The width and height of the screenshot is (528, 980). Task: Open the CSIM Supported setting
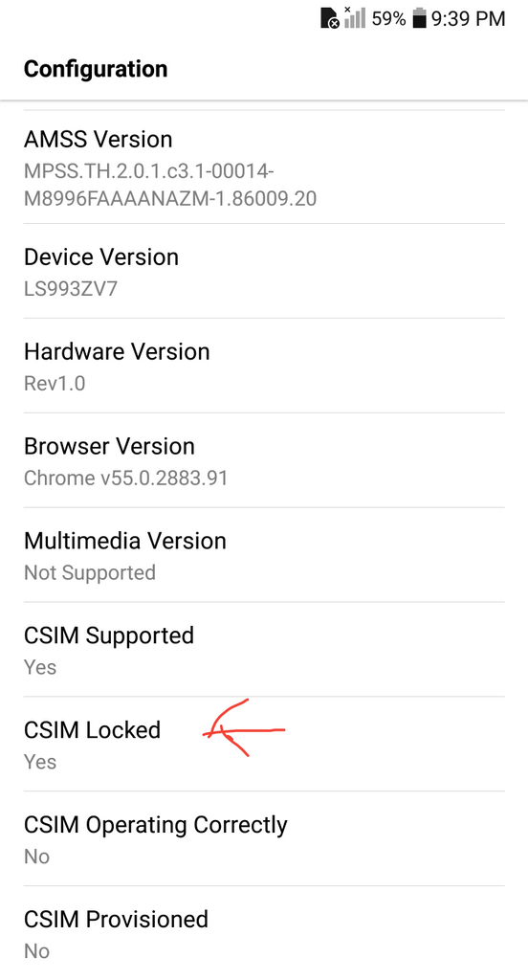(264, 650)
